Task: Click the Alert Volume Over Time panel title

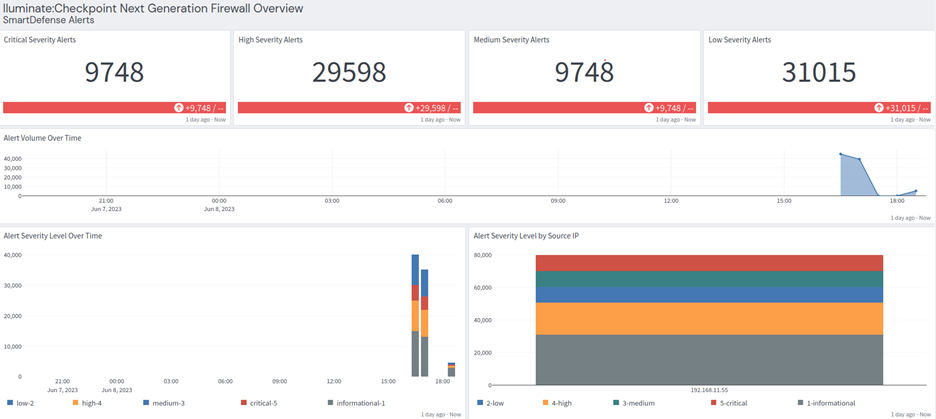Action: coord(45,137)
